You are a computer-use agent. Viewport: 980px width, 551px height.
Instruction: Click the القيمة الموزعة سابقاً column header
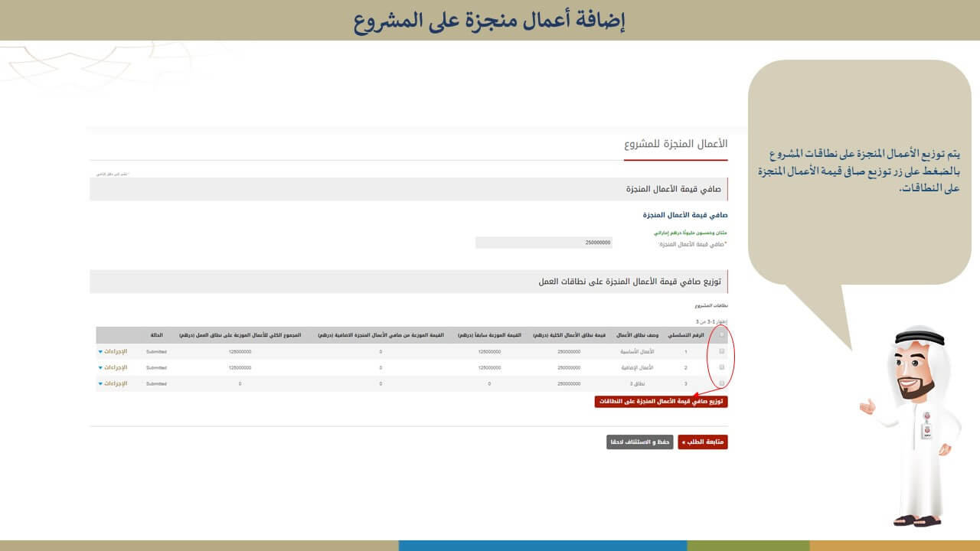489,335
